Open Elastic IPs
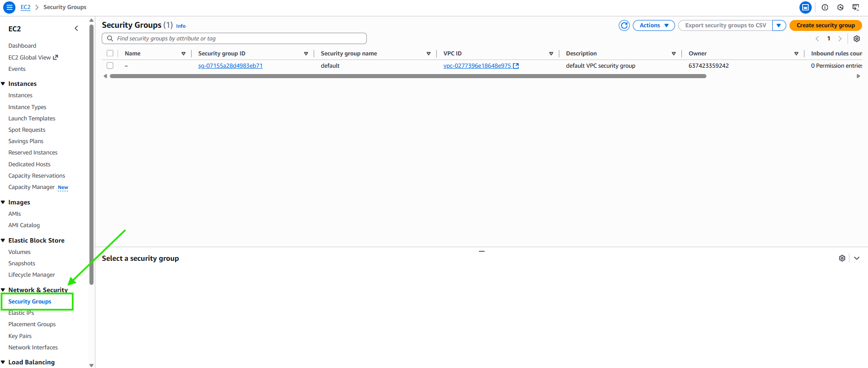Viewport: 868px width, 368px height. tap(21, 313)
